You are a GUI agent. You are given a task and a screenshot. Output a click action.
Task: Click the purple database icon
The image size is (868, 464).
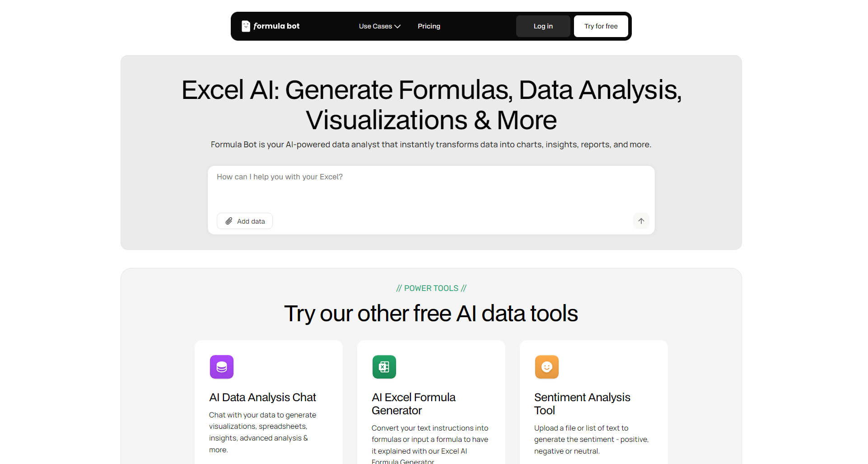pyautogui.click(x=222, y=367)
